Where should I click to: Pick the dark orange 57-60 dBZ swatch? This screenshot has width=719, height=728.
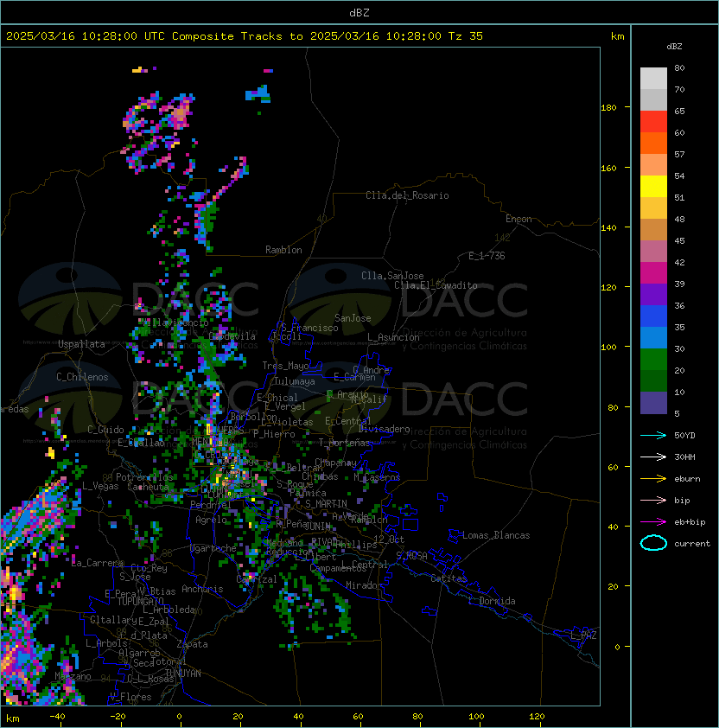[653, 144]
